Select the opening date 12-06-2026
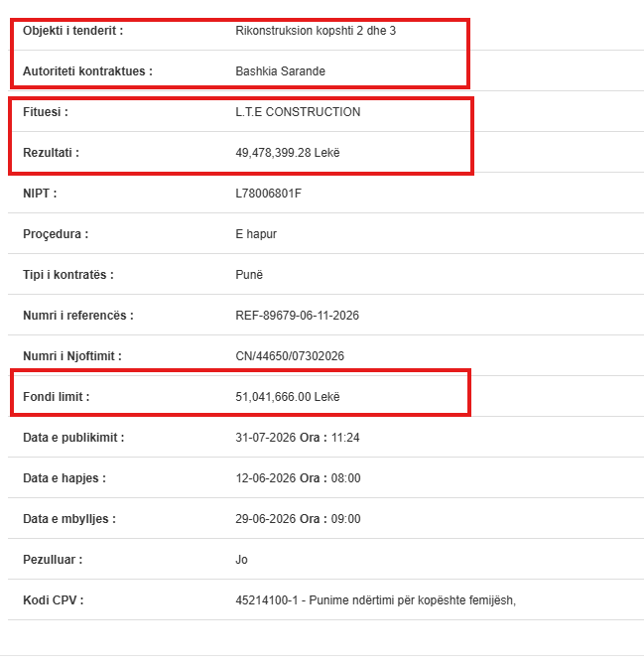The width and height of the screenshot is (644, 661). [266, 478]
